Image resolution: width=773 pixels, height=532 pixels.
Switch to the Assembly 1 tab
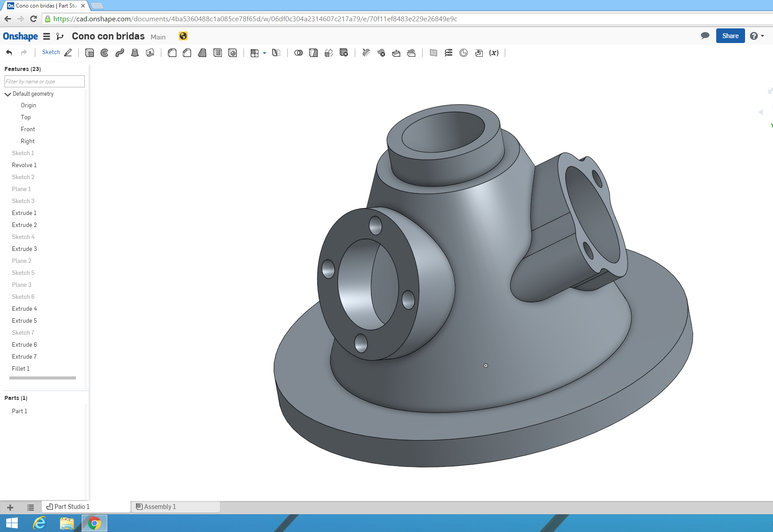point(176,507)
